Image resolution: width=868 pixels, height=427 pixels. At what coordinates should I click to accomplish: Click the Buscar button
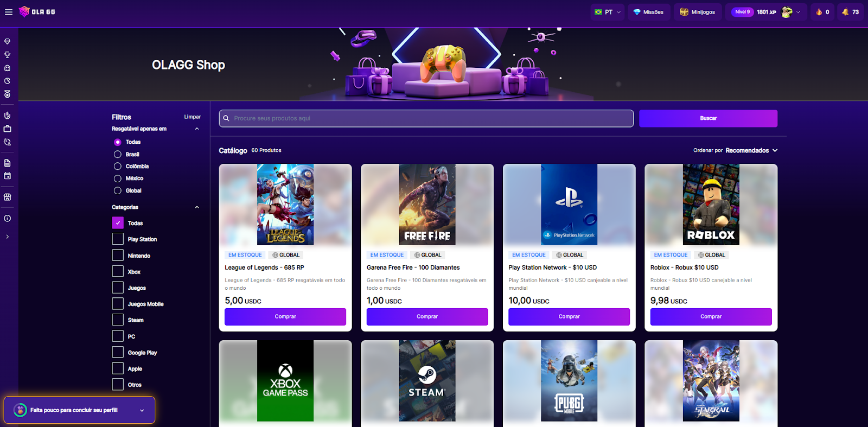coord(708,118)
